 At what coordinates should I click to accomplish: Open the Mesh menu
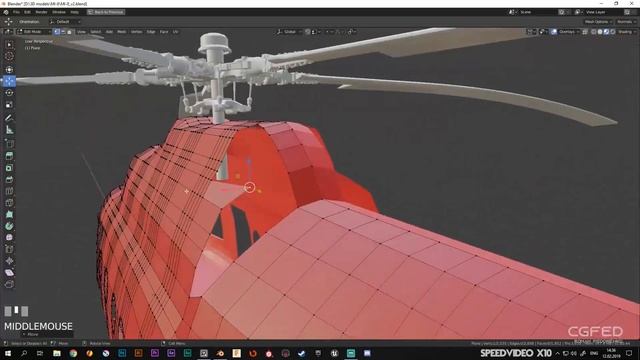pyautogui.click(x=122, y=32)
